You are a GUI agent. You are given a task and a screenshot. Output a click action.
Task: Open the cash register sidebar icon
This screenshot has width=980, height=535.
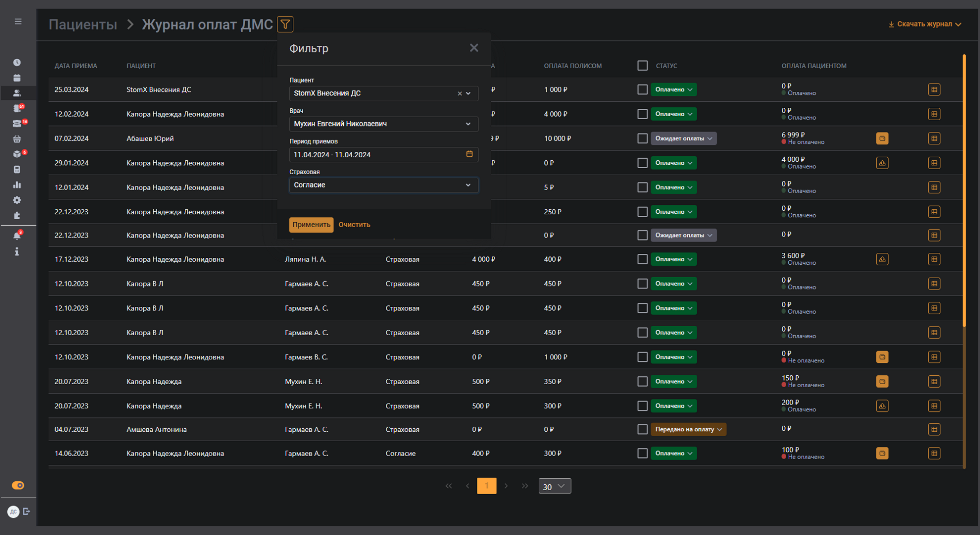(17, 124)
